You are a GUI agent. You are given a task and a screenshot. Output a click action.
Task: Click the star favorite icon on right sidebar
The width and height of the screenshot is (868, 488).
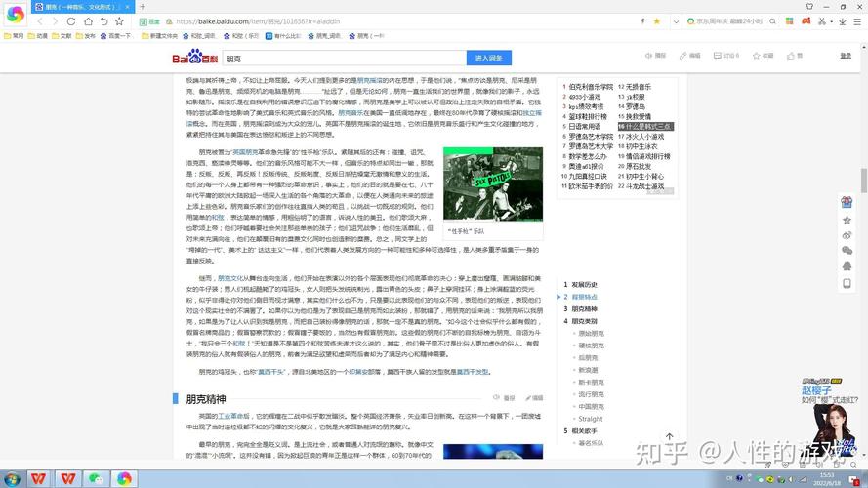tap(847, 221)
